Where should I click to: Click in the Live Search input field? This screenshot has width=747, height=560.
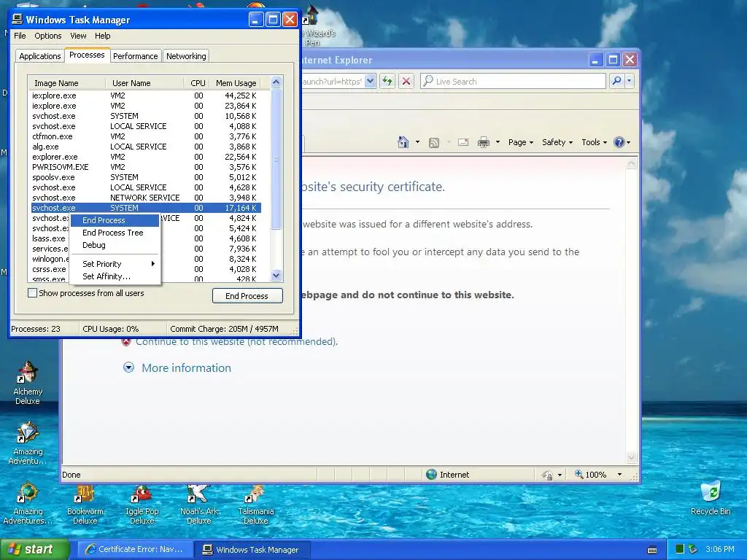pos(514,81)
